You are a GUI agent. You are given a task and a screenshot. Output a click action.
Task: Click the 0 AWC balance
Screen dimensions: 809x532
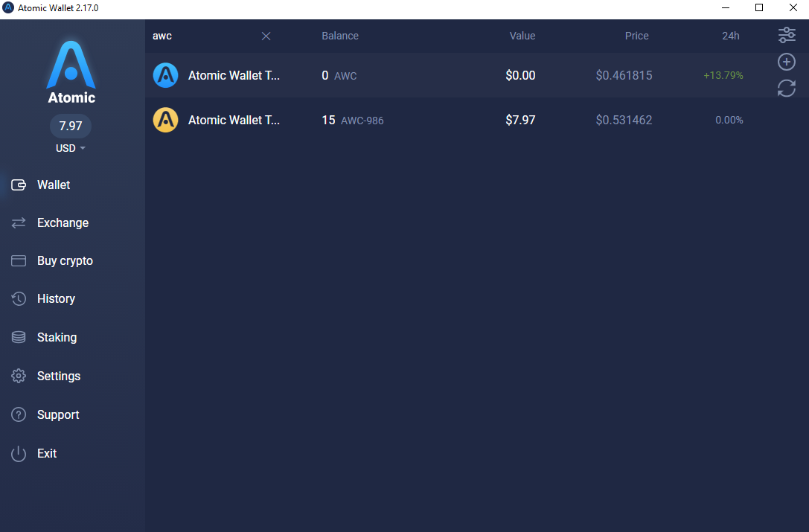[x=339, y=75]
